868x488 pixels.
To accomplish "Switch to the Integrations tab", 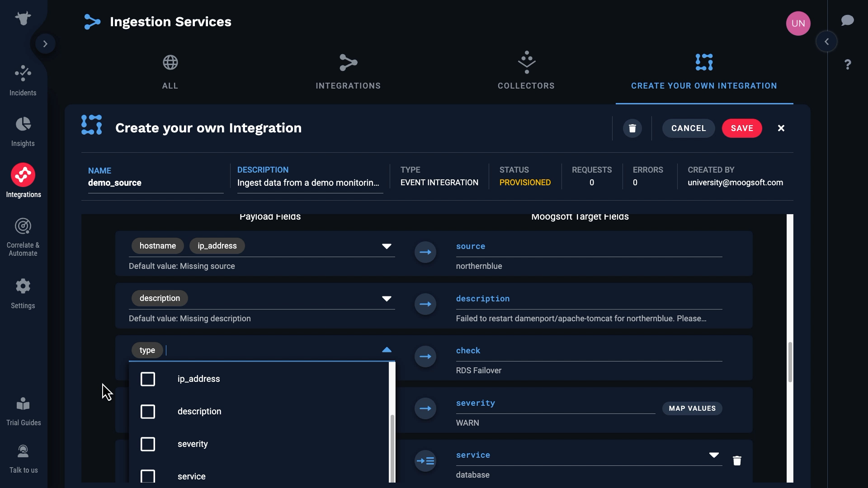I will 348,72.
